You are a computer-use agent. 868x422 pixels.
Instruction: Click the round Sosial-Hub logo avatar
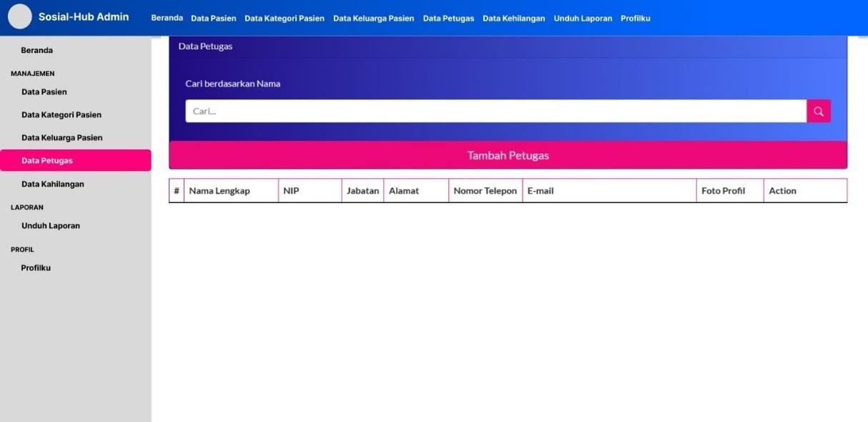point(20,17)
